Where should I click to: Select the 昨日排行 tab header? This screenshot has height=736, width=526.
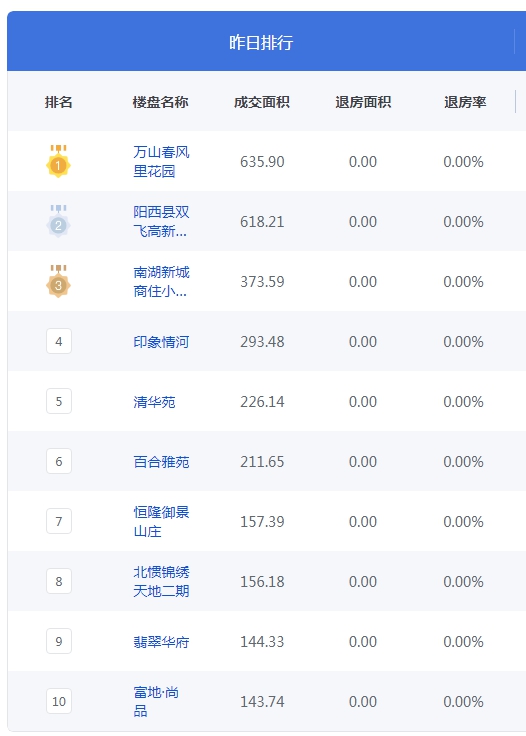click(x=261, y=42)
